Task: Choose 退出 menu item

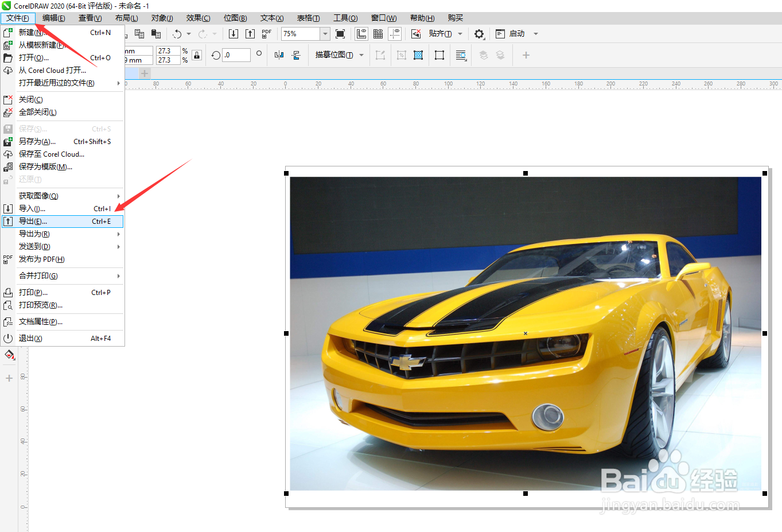Action: pos(63,339)
